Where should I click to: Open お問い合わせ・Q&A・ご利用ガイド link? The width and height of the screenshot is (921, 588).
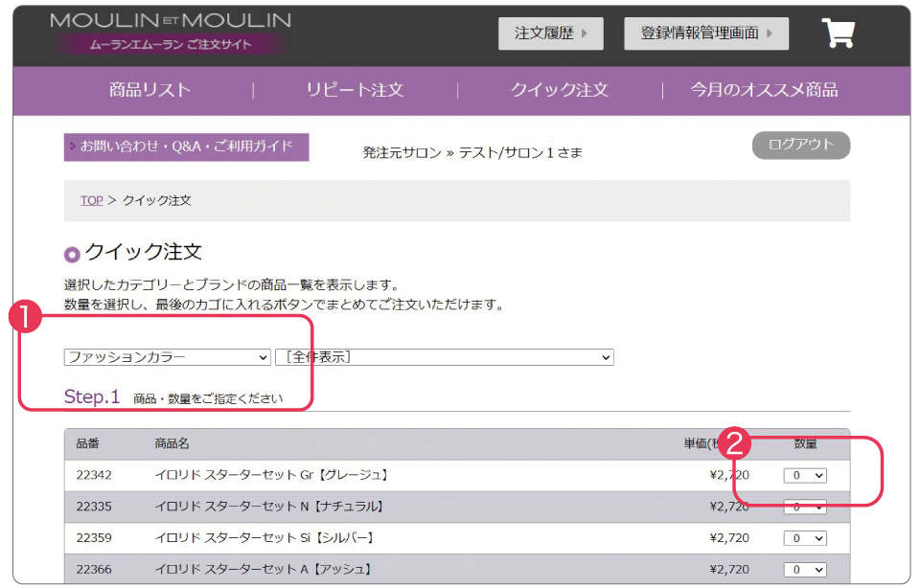[186, 147]
